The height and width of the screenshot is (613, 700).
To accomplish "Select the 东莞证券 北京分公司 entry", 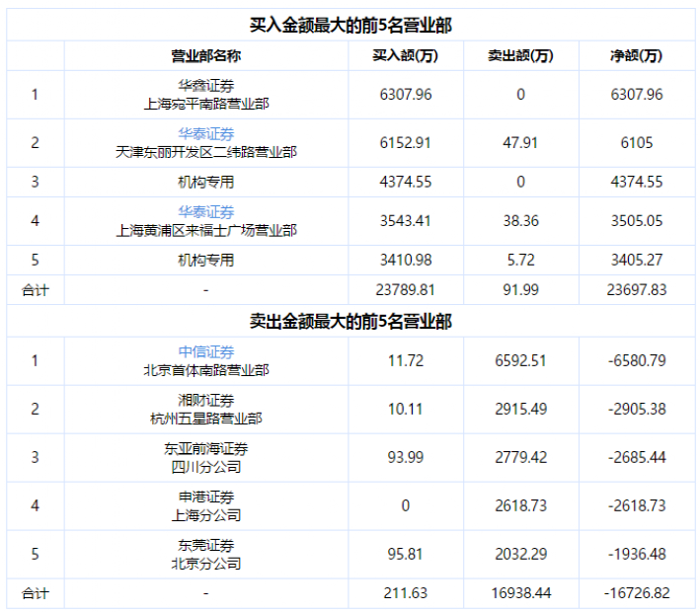I will [x=206, y=555].
